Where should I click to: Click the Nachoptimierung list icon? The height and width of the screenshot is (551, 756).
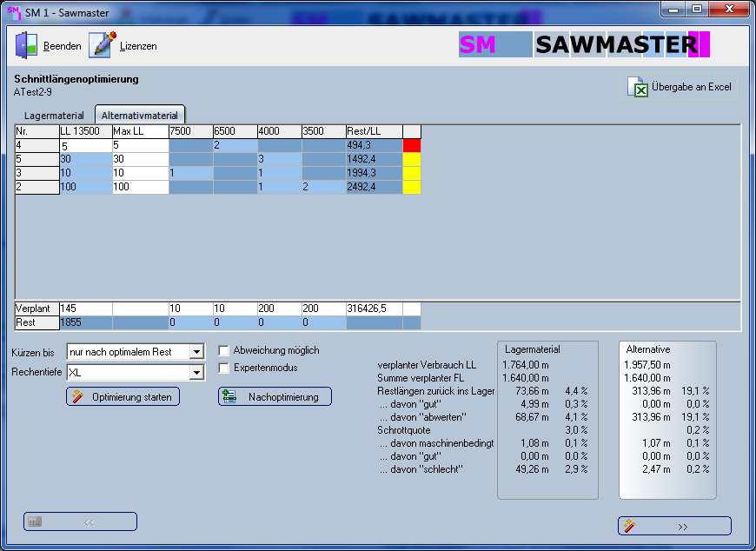point(229,397)
